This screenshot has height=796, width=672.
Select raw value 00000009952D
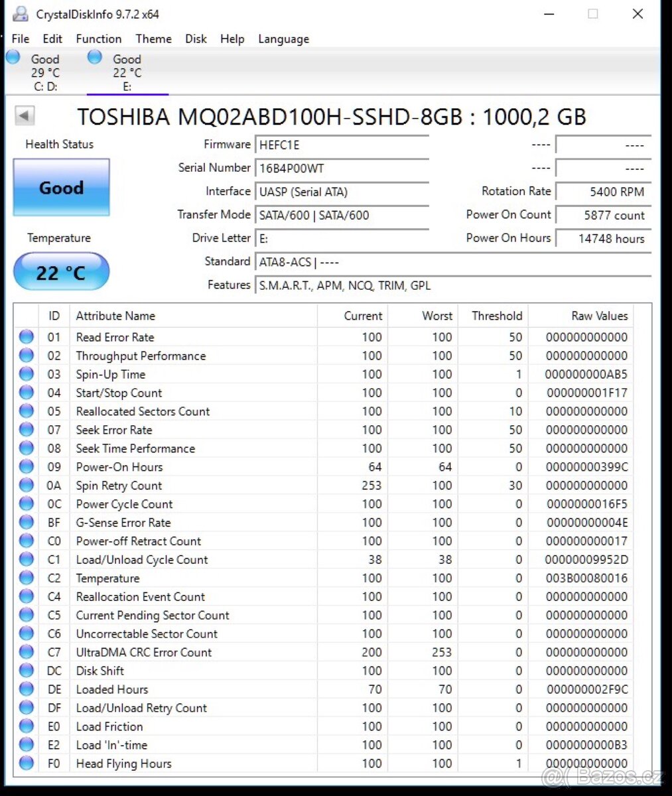coord(586,560)
